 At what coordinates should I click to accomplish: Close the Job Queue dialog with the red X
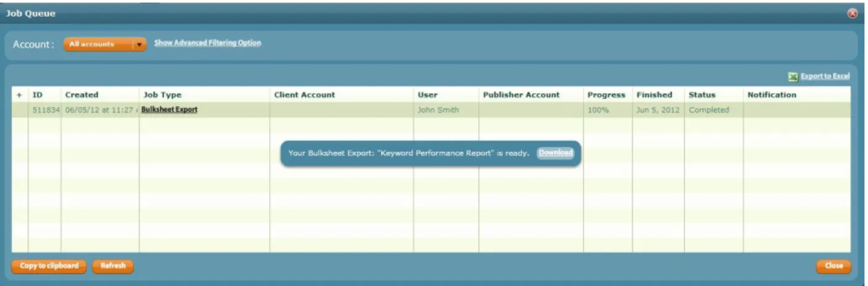[x=853, y=14]
